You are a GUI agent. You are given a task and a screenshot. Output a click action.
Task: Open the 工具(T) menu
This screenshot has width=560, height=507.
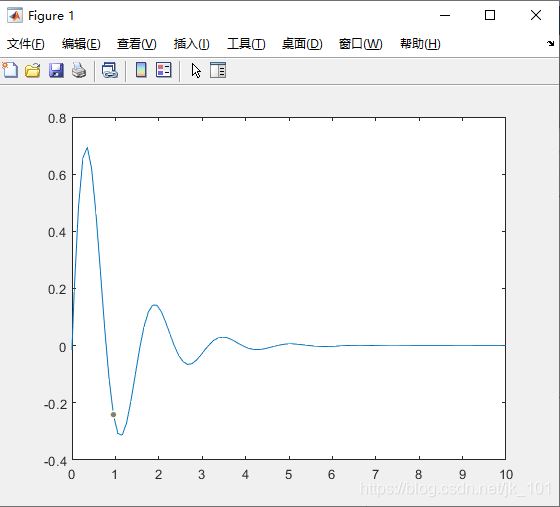[x=246, y=44]
